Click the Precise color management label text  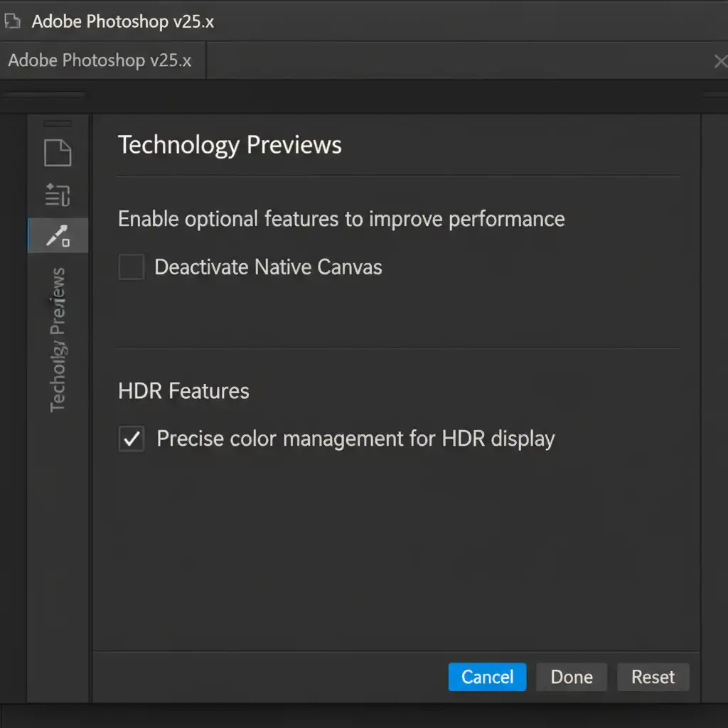tap(355, 439)
